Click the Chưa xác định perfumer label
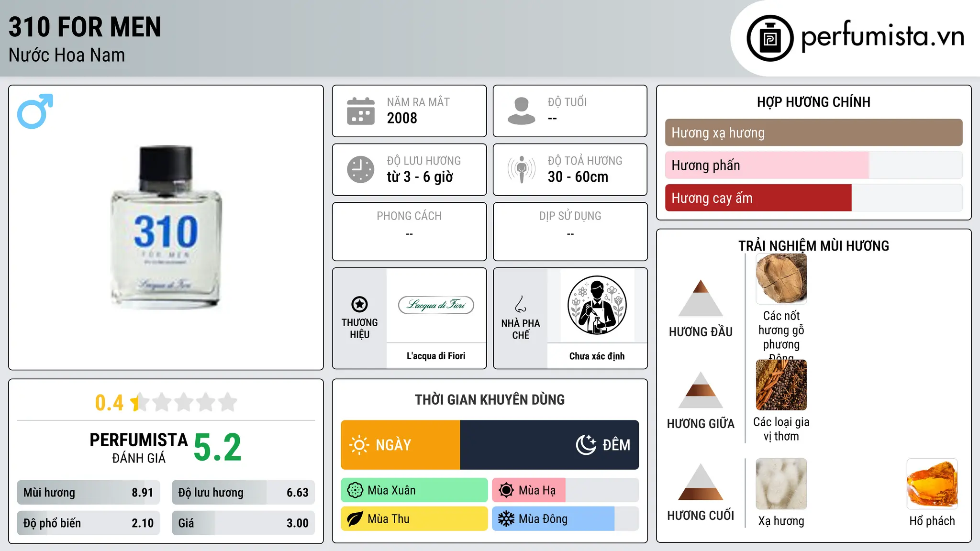Viewport: 980px width, 551px height. pyautogui.click(x=597, y=356)
